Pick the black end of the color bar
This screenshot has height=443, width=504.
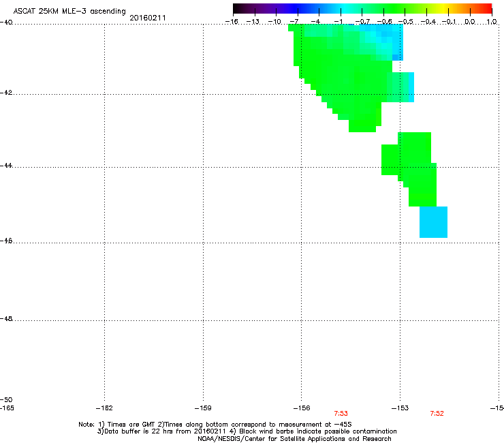(237, 8)
